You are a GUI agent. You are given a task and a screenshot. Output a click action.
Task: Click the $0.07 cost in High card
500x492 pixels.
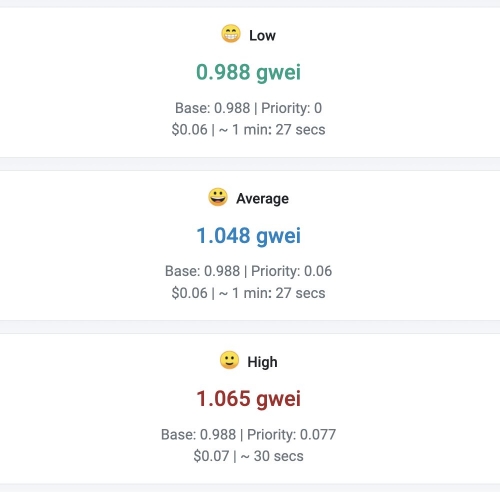[x=211, y=456]
